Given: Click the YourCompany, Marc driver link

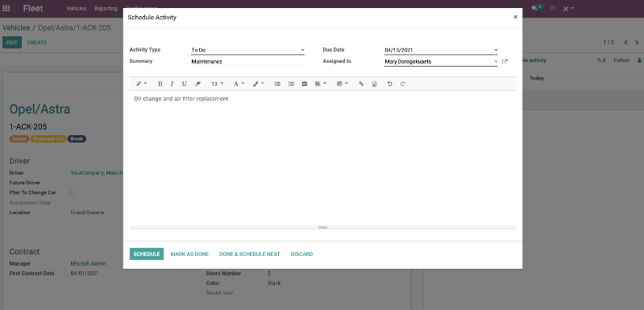Looking at the screenshot, I should pyautogui.click(x=97, y=173).
